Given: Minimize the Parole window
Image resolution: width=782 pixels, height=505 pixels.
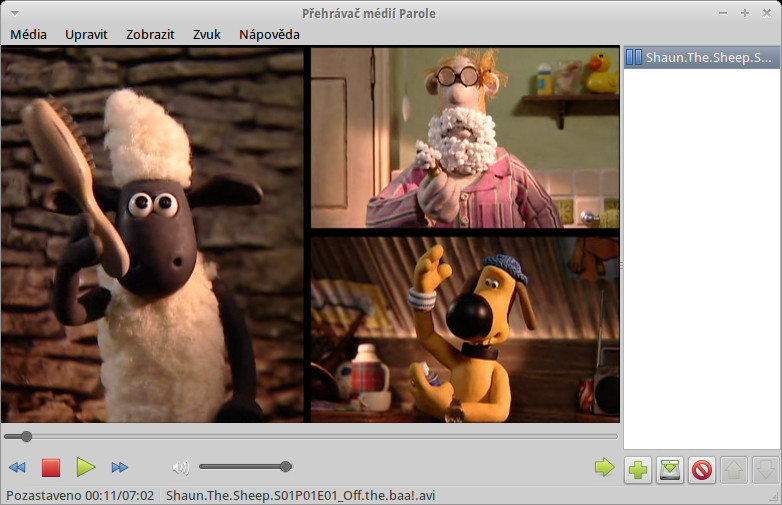Looking at the screenshot, I should click(x=723, y=13).
